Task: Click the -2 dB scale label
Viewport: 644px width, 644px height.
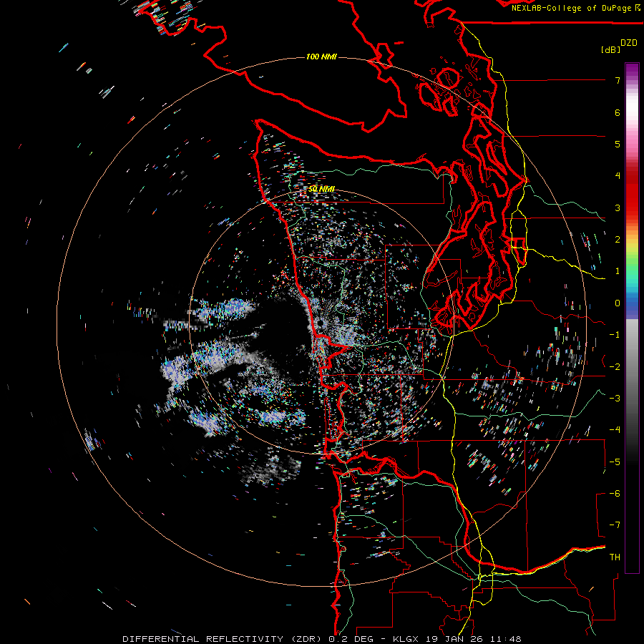Action: [615, 367]
